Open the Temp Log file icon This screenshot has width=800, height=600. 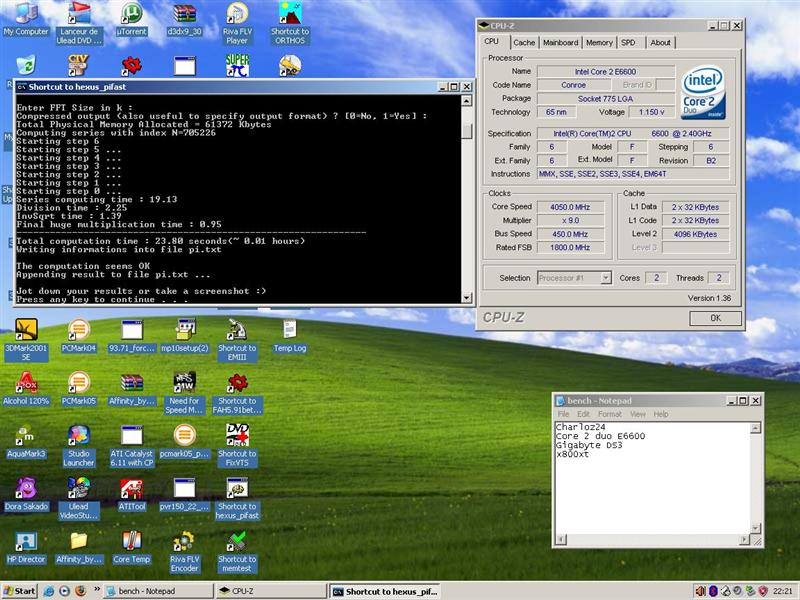pos(289,335)
